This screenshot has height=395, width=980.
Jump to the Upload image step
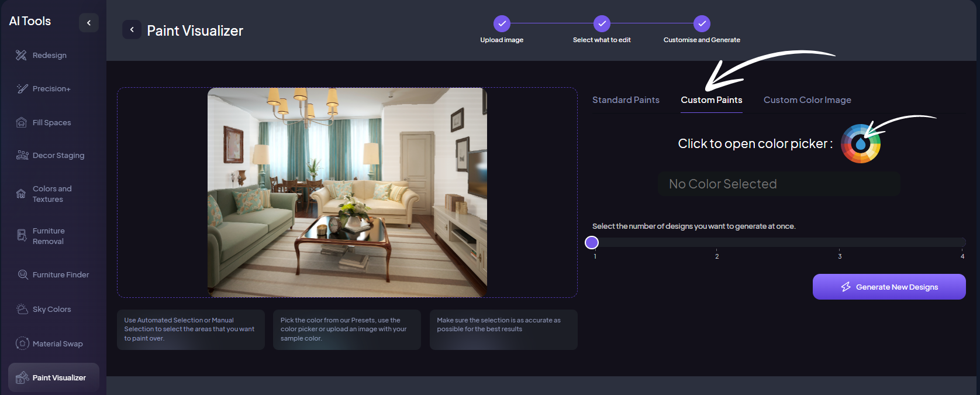[502, 23]
